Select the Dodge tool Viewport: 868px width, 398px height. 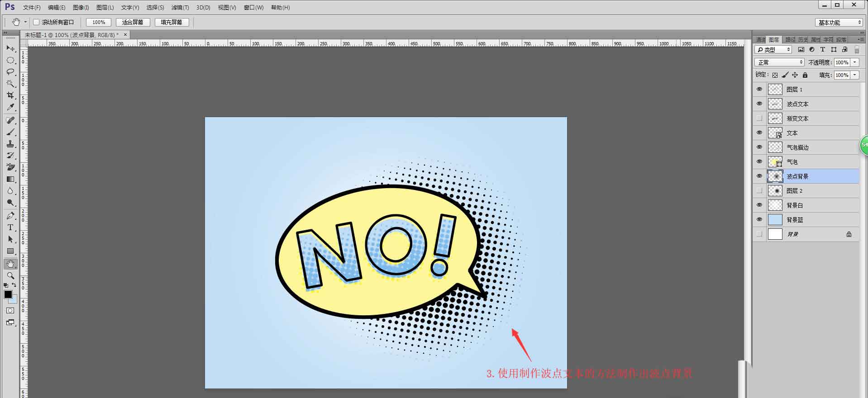click(10, 203)
